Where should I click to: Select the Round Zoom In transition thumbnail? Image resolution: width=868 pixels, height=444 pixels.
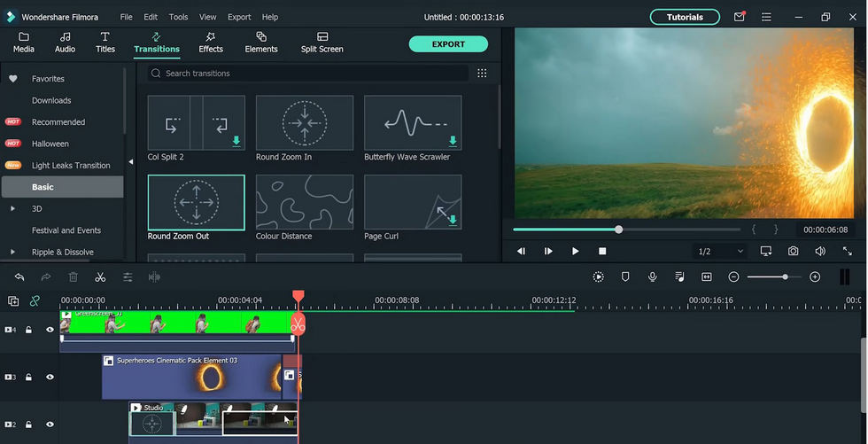(x=304, y=122)
